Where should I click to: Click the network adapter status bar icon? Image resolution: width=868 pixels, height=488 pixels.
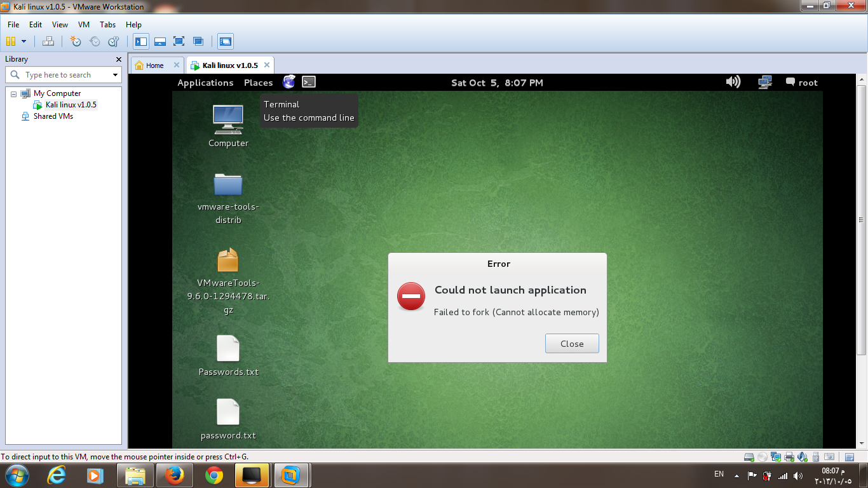[x=776, y=457]
